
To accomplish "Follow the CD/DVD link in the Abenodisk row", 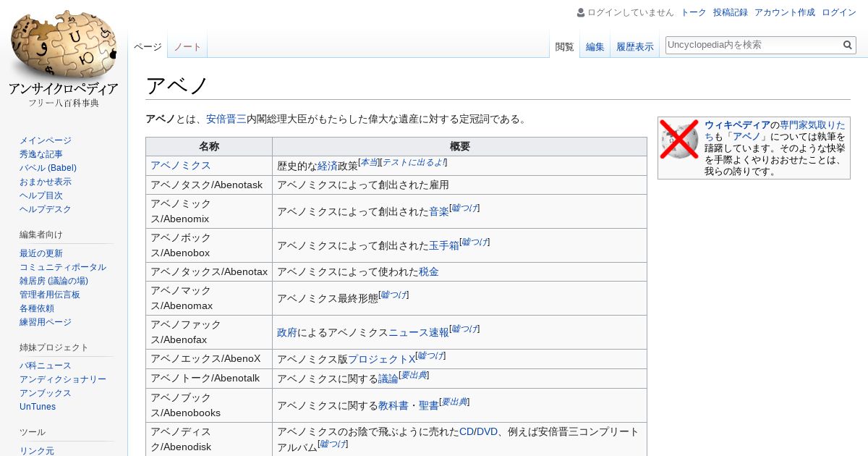I will tap(478, 431).
